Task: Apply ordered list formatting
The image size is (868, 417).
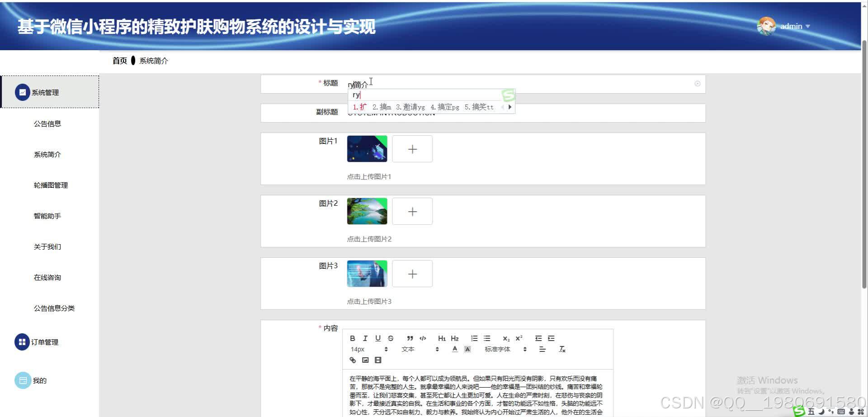Action: click(x=473, y=338)
